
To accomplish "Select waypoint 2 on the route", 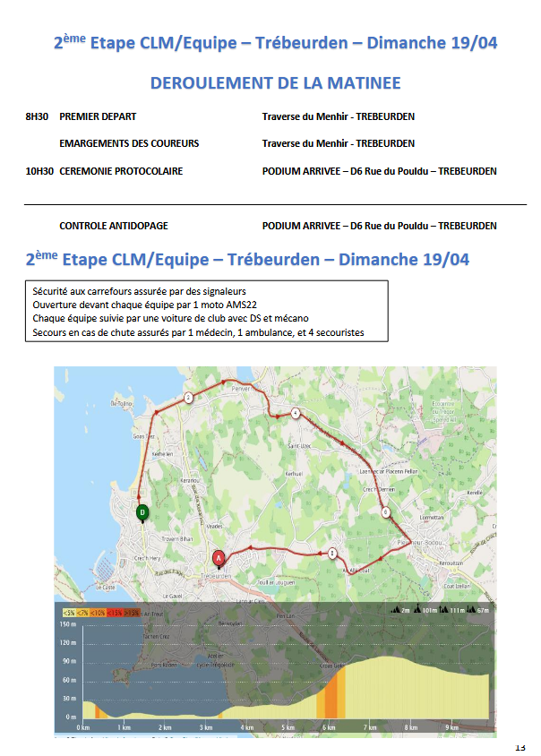I will [x=188, y=397].
